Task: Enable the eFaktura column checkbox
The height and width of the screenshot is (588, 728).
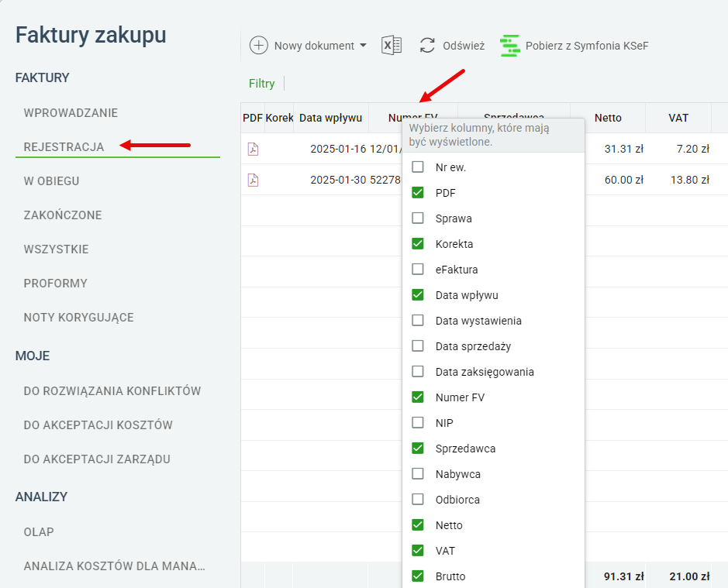Action: coord(418,269)
